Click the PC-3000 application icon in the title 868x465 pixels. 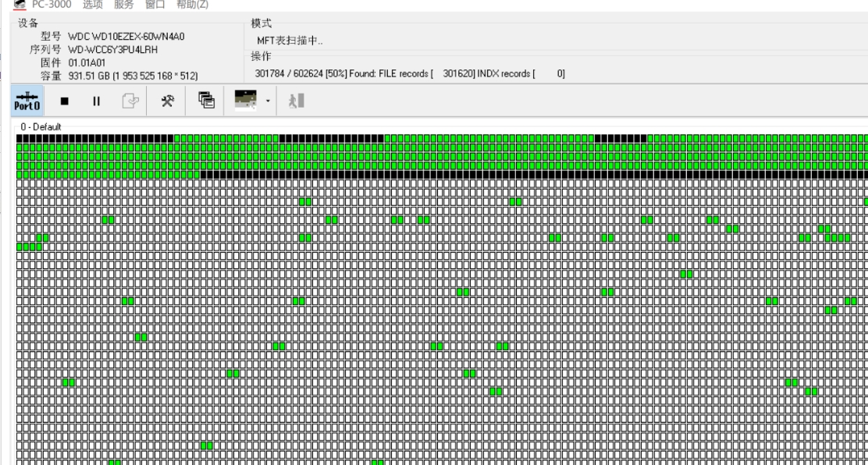20,5
